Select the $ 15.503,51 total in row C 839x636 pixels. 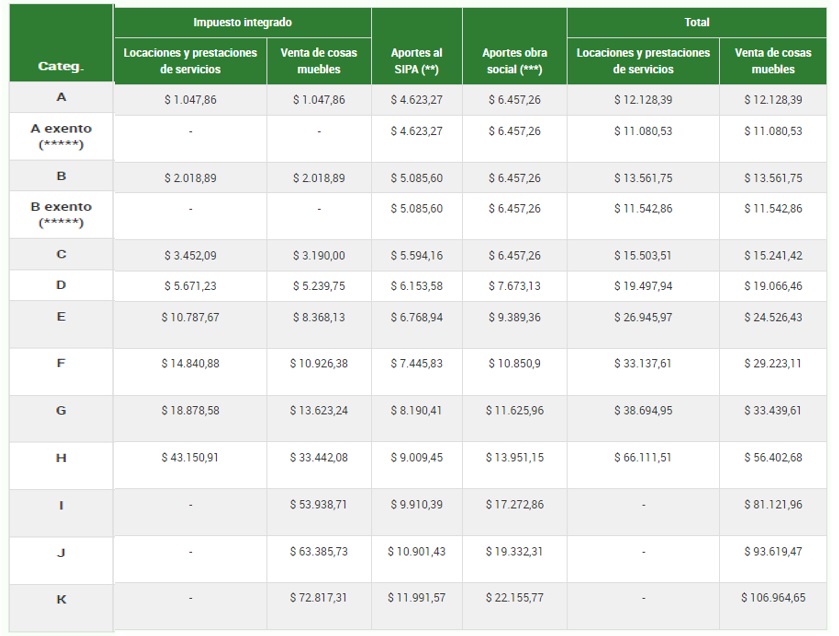643,256
